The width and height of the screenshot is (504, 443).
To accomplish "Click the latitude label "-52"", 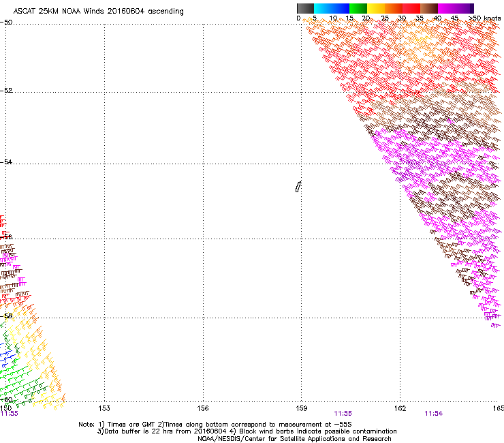I will [x=6, y=90].
